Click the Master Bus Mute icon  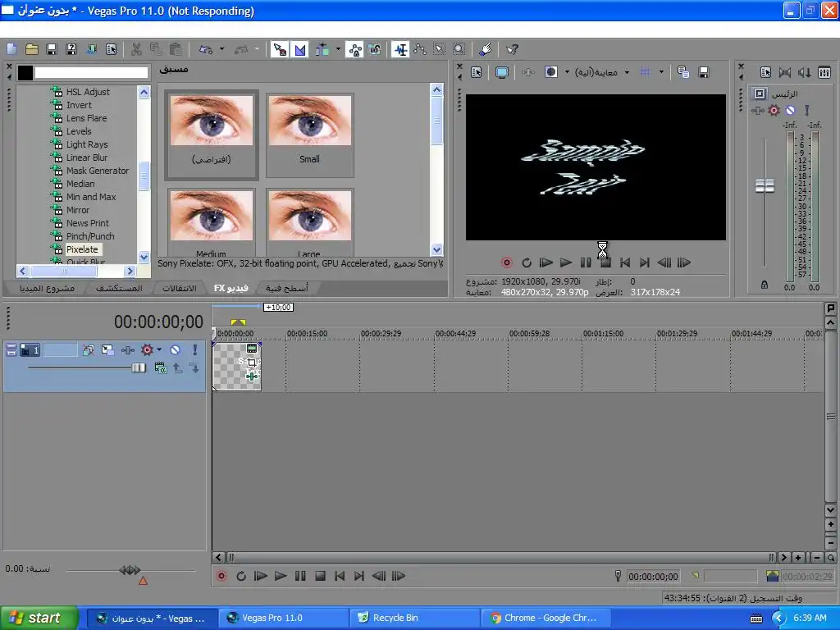tap(790, 111)
